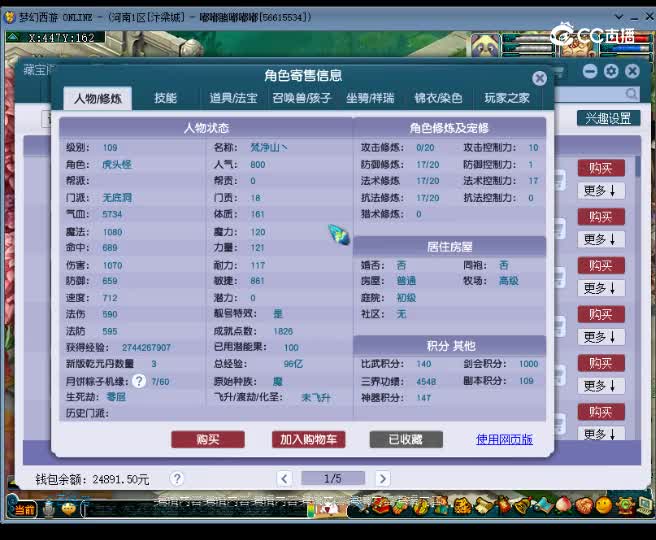The width and height of the screenshot is (656, 540).
Task: Click the peach icon in bottom bar
Action: 563,505
